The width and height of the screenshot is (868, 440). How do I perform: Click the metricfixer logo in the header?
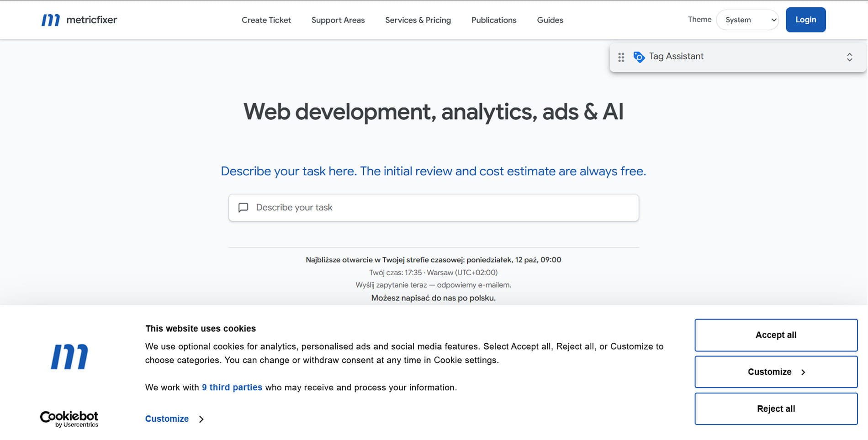79,20
